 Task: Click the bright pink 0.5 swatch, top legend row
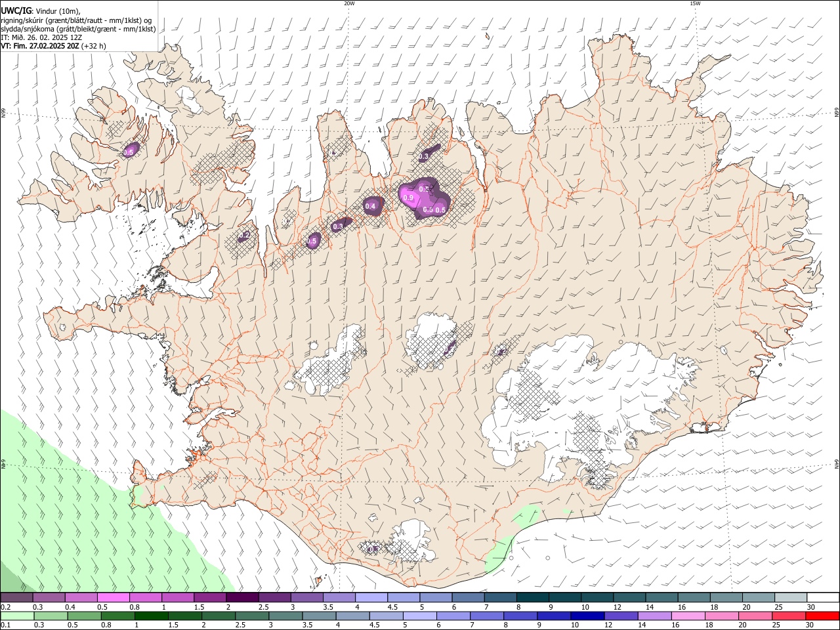(x=113, y=598)
